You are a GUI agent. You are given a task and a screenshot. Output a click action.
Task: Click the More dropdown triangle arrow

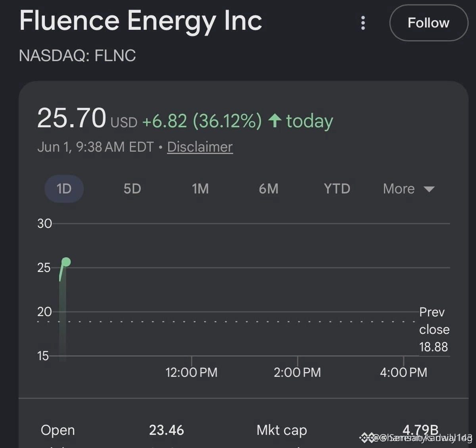tap(429, 189)
